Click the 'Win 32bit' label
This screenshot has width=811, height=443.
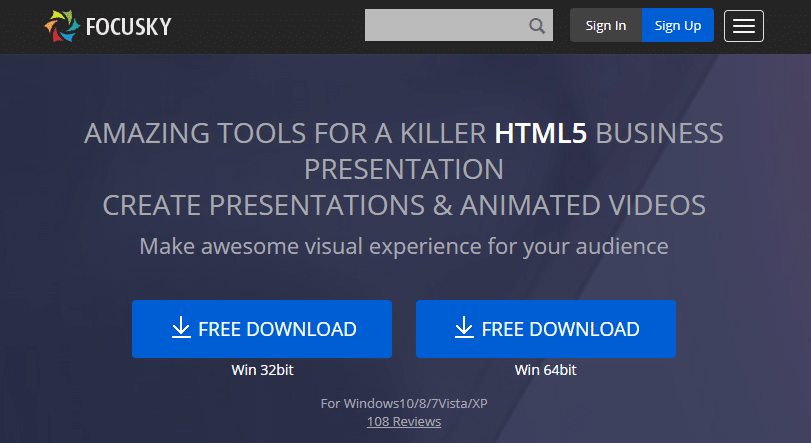pyautogui.click(x=262, y=370)
